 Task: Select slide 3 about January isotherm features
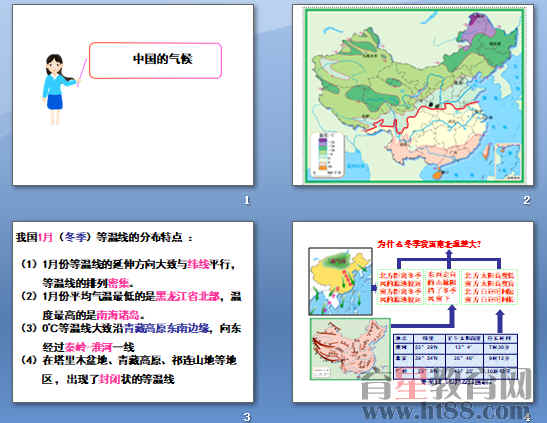pos(133,312)
